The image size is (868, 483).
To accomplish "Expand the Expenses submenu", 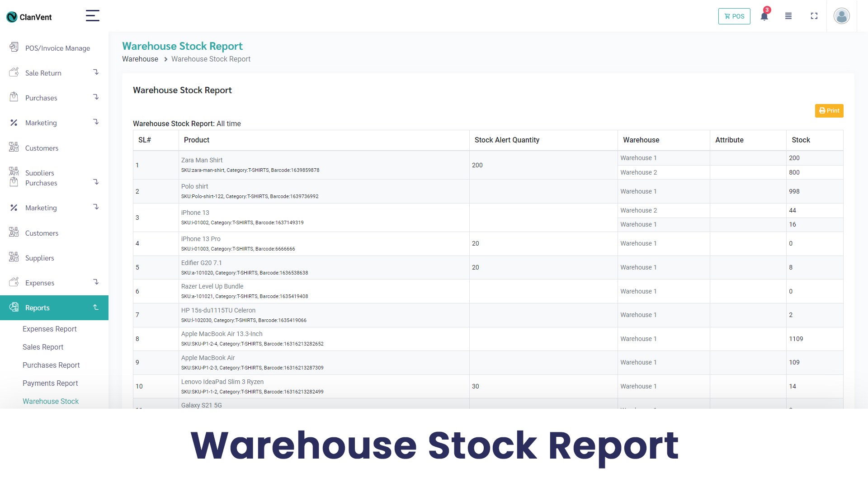I will [96, 282].
